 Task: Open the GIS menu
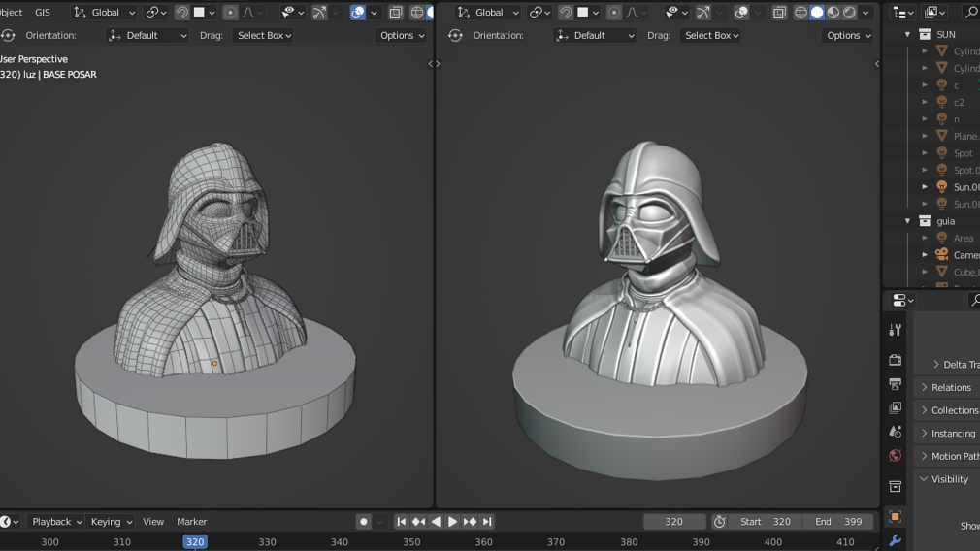pyautogui.click(x=43, y=13)
